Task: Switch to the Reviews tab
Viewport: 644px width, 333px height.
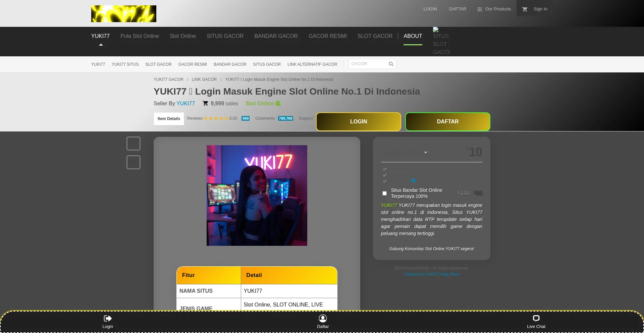Action: [x=195, y=118]
